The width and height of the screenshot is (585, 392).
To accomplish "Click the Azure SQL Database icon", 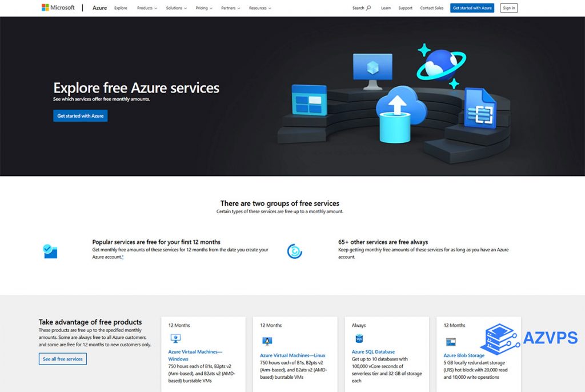I will tap(359, 339).
